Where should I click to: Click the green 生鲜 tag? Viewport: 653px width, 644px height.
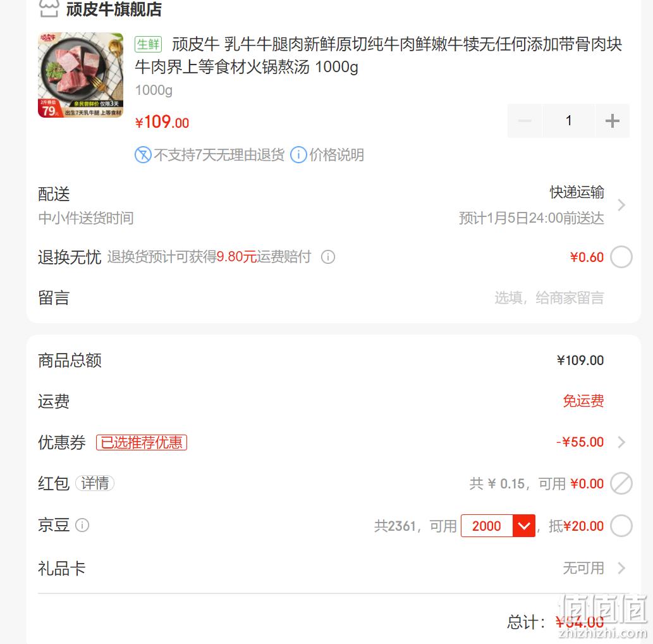(149, 44)
